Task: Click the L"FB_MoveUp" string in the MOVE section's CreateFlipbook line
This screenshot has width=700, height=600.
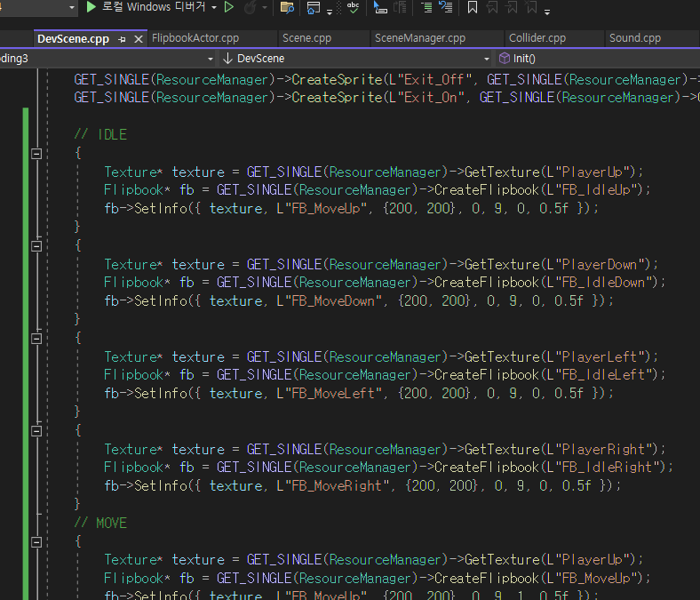Action: tap(590, 578)
